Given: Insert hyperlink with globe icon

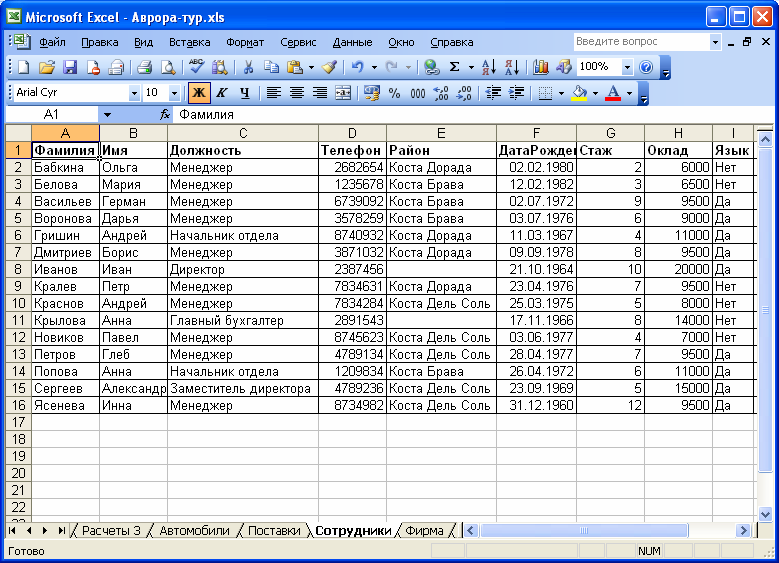Looking at the screenshot, I should point(431,67).
